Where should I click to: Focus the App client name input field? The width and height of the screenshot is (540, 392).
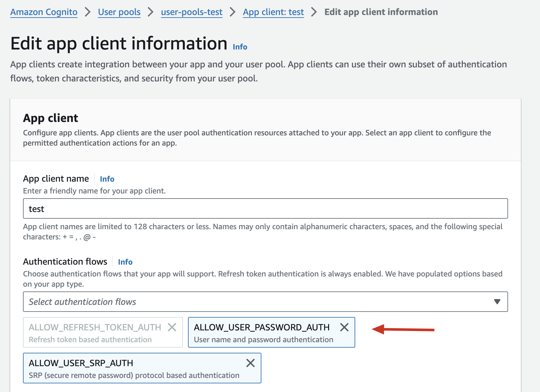[265, 209]
